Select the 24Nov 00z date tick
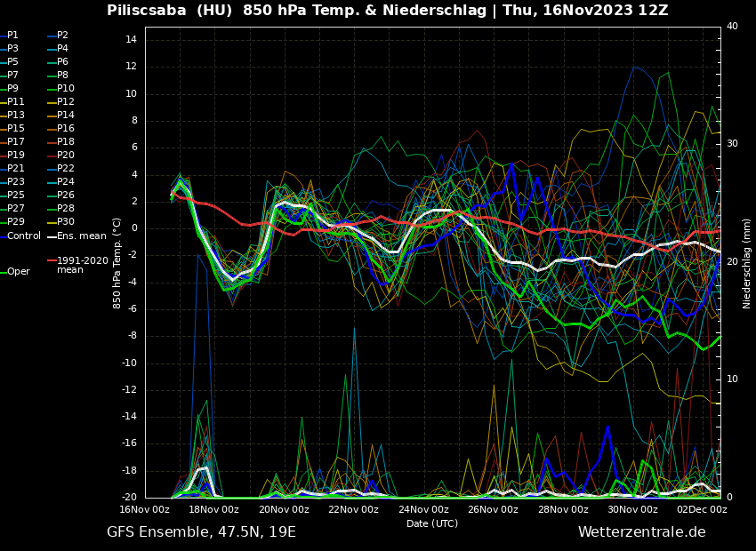756x551 pixels. (423, 510)
